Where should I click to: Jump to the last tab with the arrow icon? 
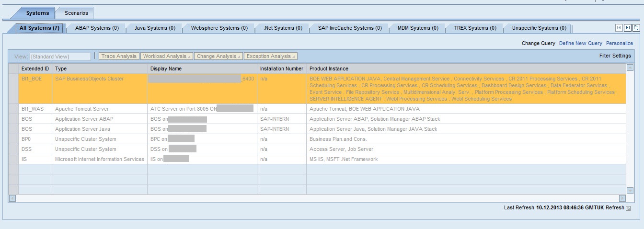coord(627,28)
